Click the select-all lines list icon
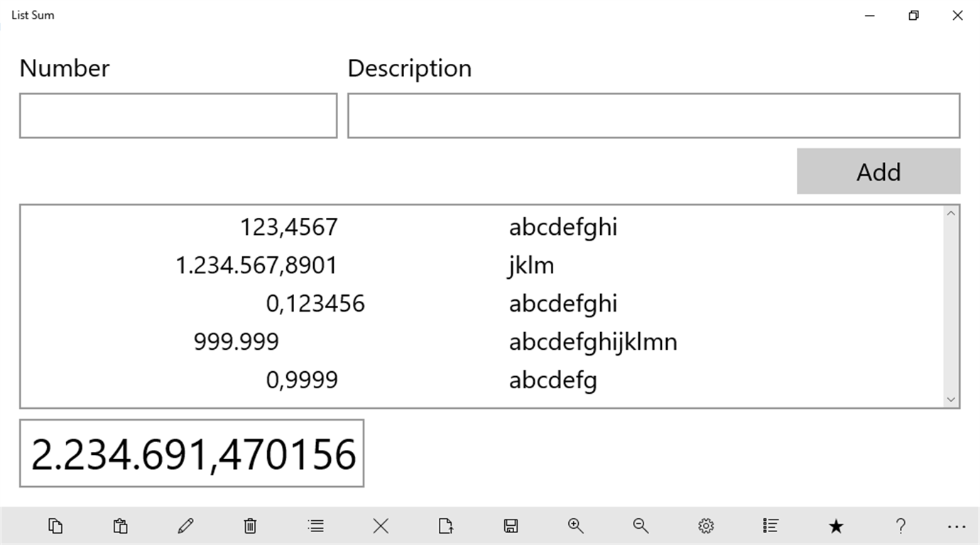The height and width of the screenshot is (545, 980). 316,526
